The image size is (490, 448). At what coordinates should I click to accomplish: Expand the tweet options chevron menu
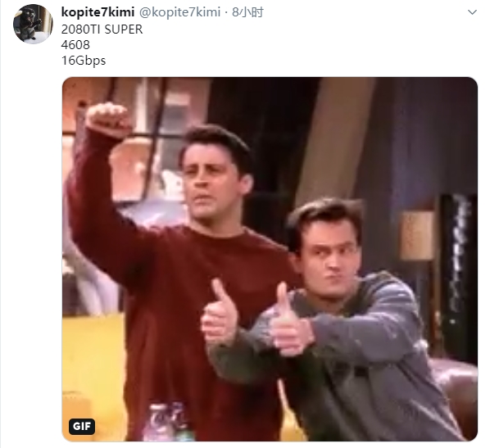click(472, 12)
